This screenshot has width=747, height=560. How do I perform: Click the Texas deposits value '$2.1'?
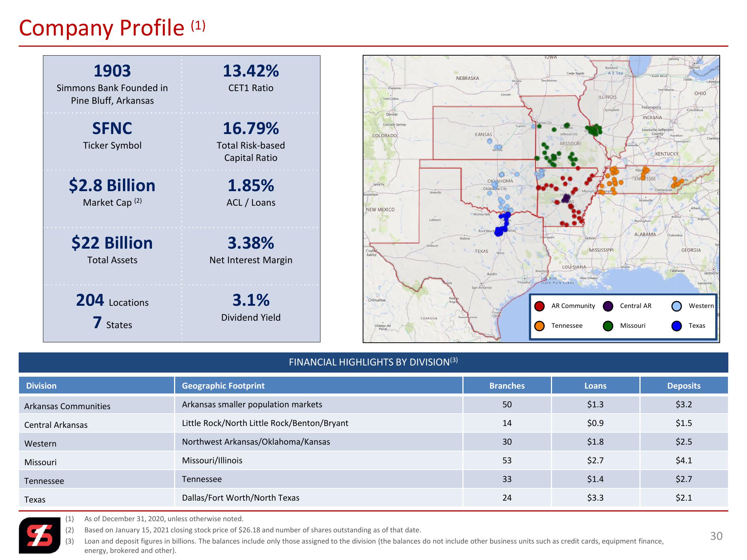pos(684,498)
